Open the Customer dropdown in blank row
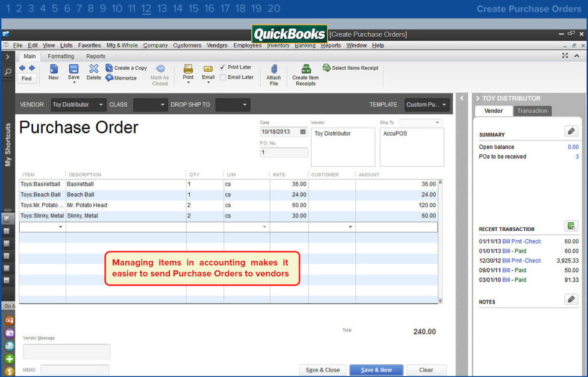 pyautogui.click(x=350, y=226)
